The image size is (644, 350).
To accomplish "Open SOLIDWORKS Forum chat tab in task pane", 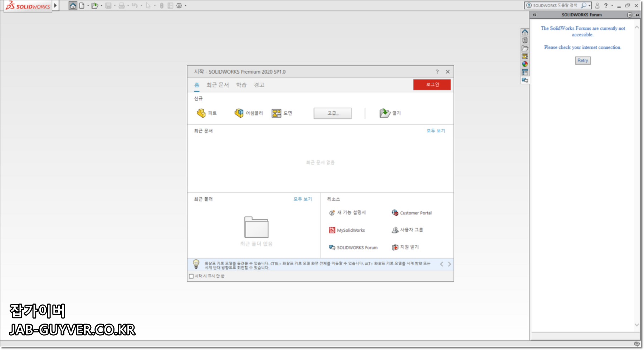I will pos(525,80).
